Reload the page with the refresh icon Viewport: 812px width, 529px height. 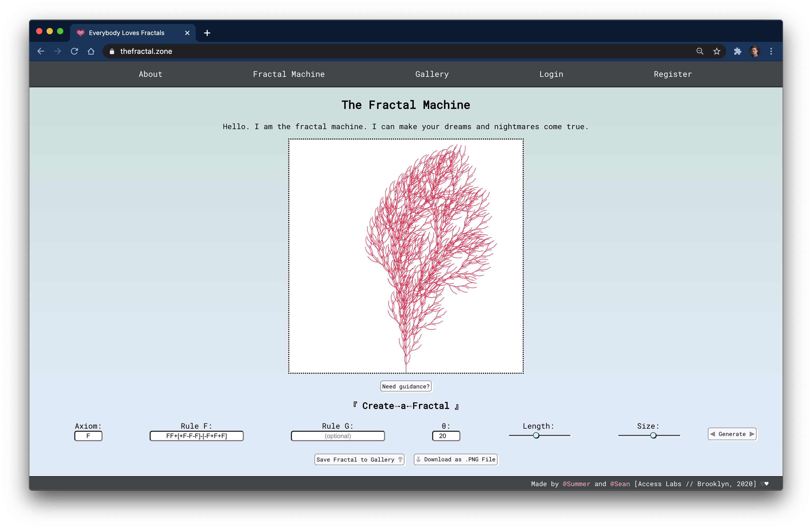pos(74,51)
